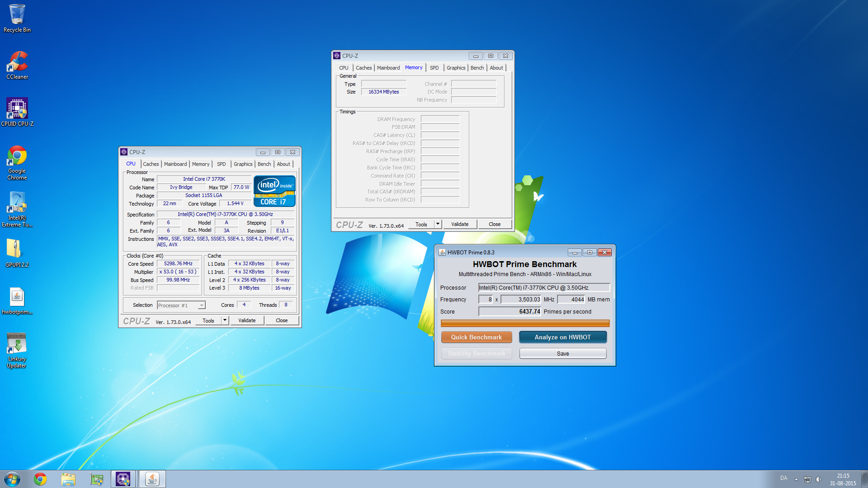
Task: Open the hwbotprime Java file icon
Action: click(x=17, y=301)
